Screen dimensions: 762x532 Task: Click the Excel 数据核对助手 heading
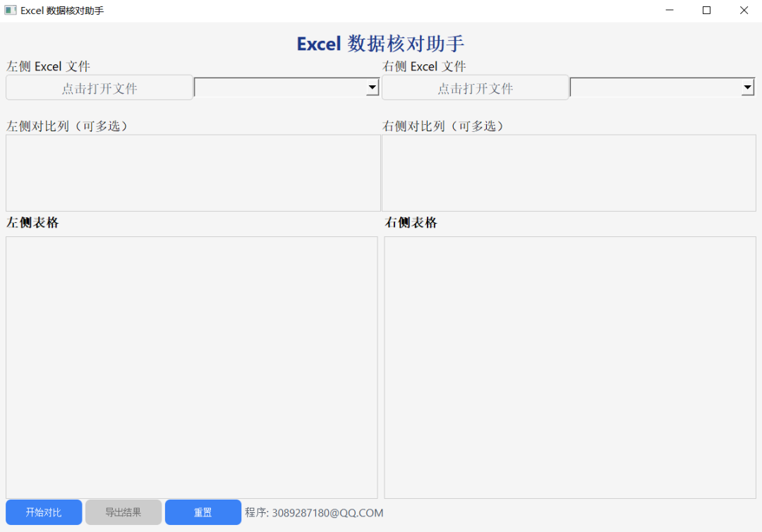[x=380, y=44]
